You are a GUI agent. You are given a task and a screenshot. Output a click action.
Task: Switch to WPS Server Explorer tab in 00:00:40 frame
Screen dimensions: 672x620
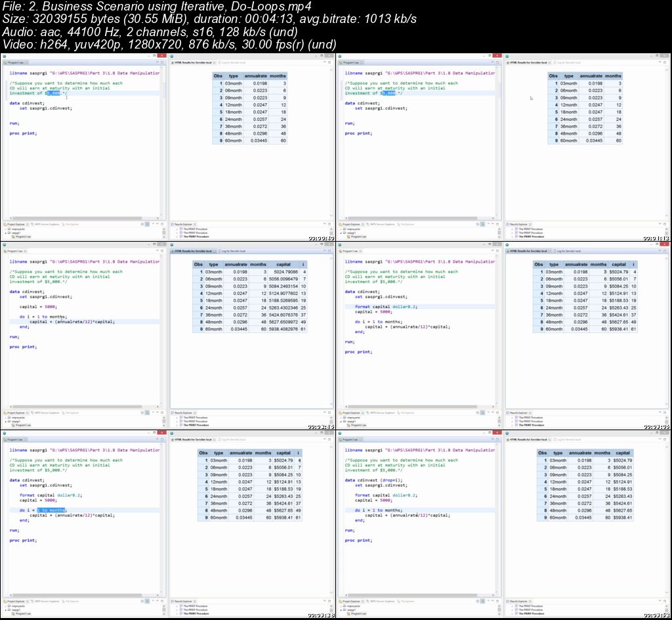point(48,224)
